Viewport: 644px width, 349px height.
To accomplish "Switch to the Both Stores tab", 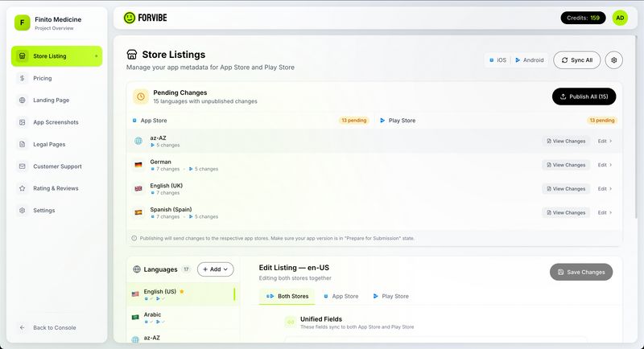I will [287, 296].
